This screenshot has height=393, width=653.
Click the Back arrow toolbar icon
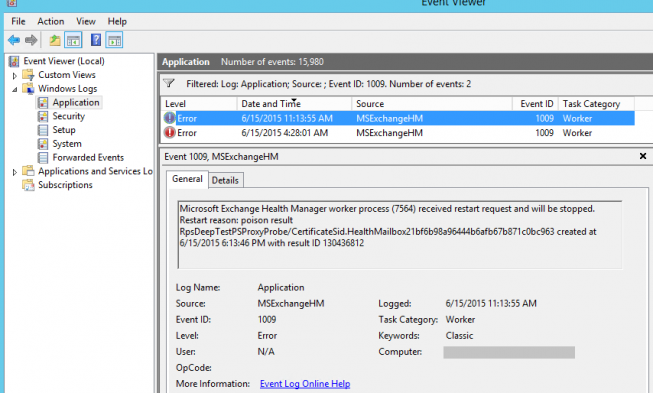[x=14, y=40]
